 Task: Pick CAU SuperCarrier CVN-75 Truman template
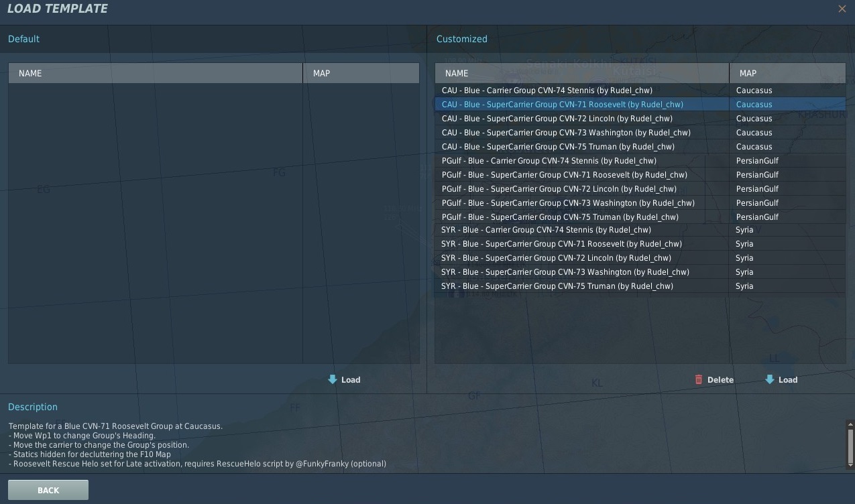pyautogui.click(x=558, y=147)
